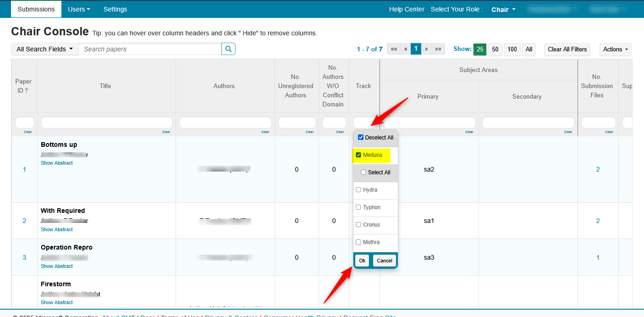Jump to last page double-right arrows
644x317 pixels.
tap(438, 49)
